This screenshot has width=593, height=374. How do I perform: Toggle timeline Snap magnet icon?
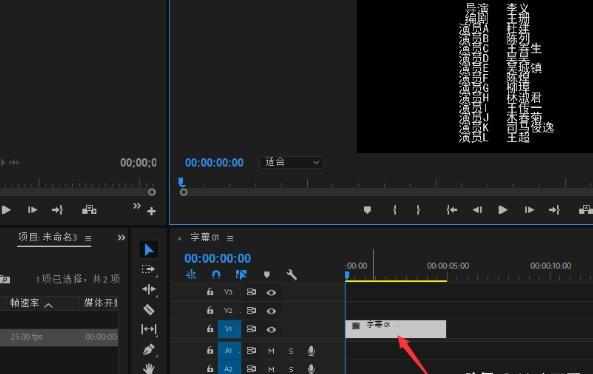point(216,274)
